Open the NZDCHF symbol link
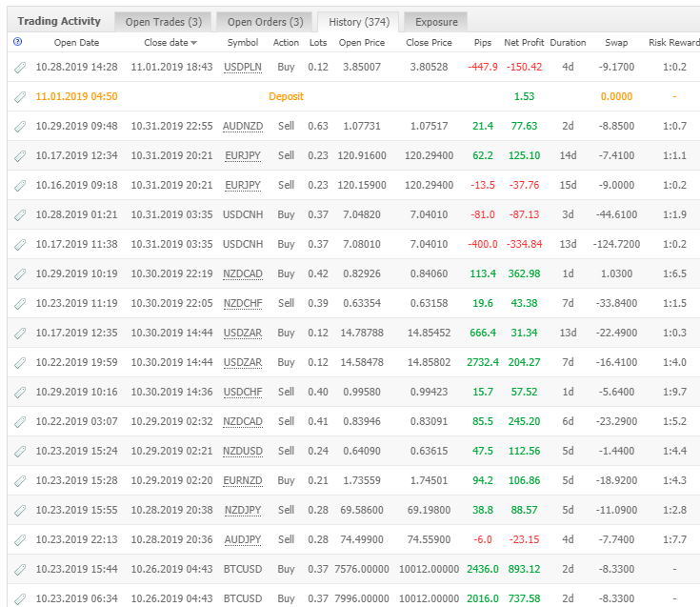The height and width of the screenshot is (607, 700). click(243, 303)
